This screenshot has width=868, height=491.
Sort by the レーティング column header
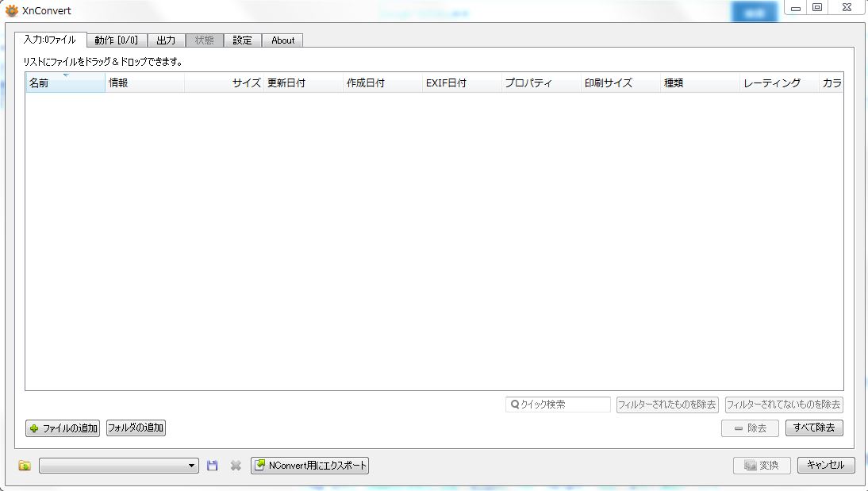click(779, 83)
